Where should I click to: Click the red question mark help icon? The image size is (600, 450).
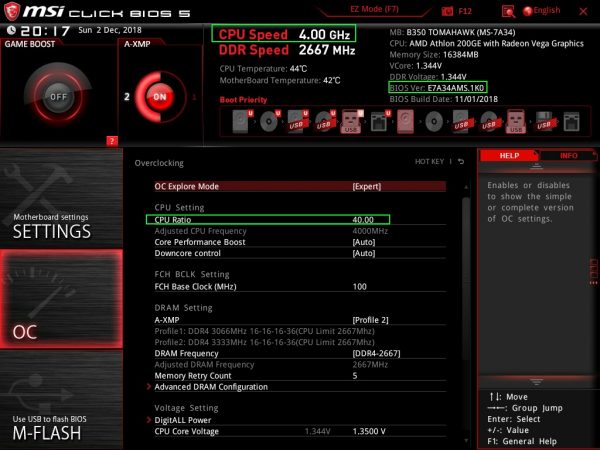(x=112, y=141)
